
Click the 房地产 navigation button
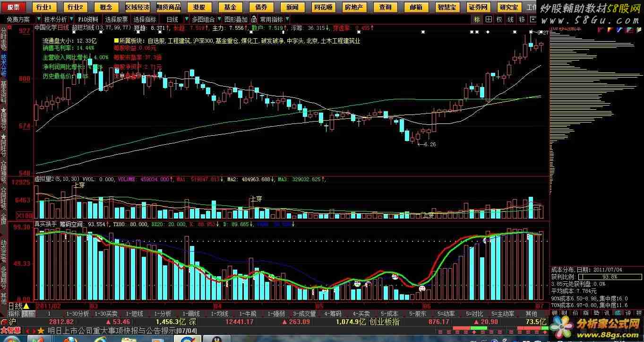pos(353,7)
